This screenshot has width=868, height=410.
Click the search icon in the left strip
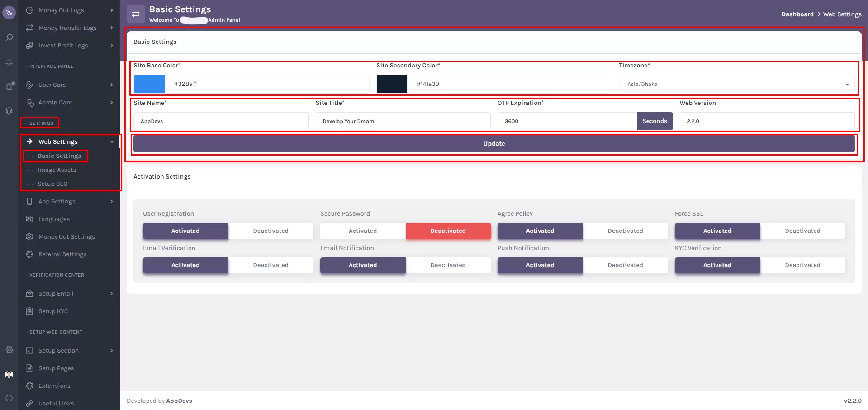[x=9, y=38]
